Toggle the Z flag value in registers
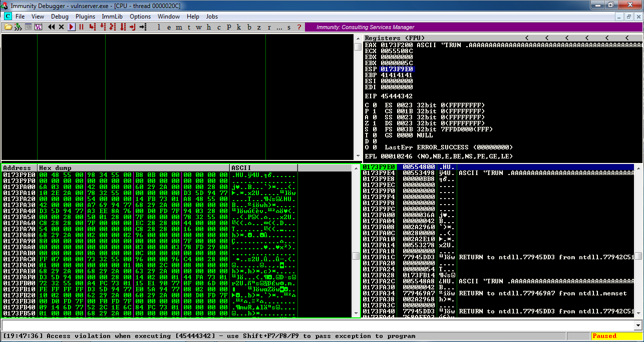 click(374, 123)
